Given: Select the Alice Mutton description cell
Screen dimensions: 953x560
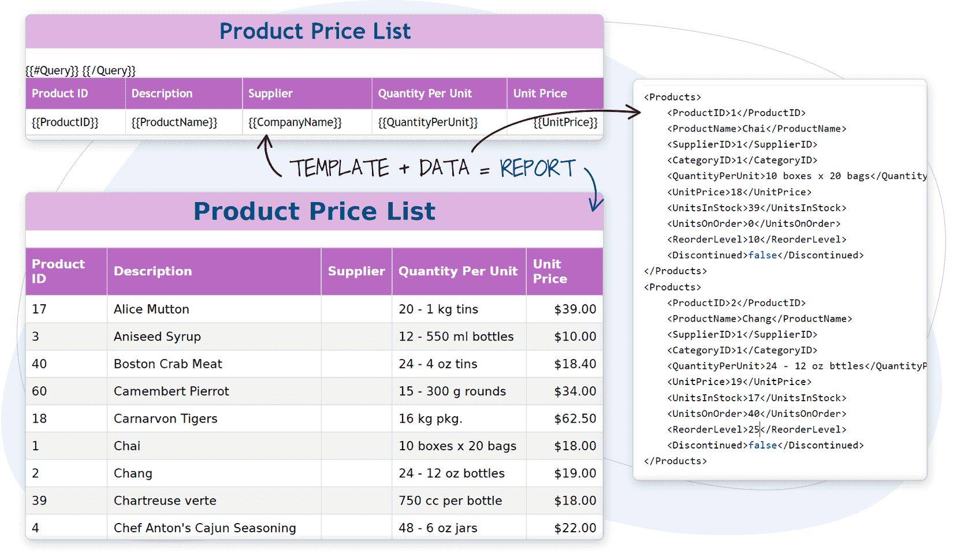Looking at the screenshot, I should (x=151, y=309).
